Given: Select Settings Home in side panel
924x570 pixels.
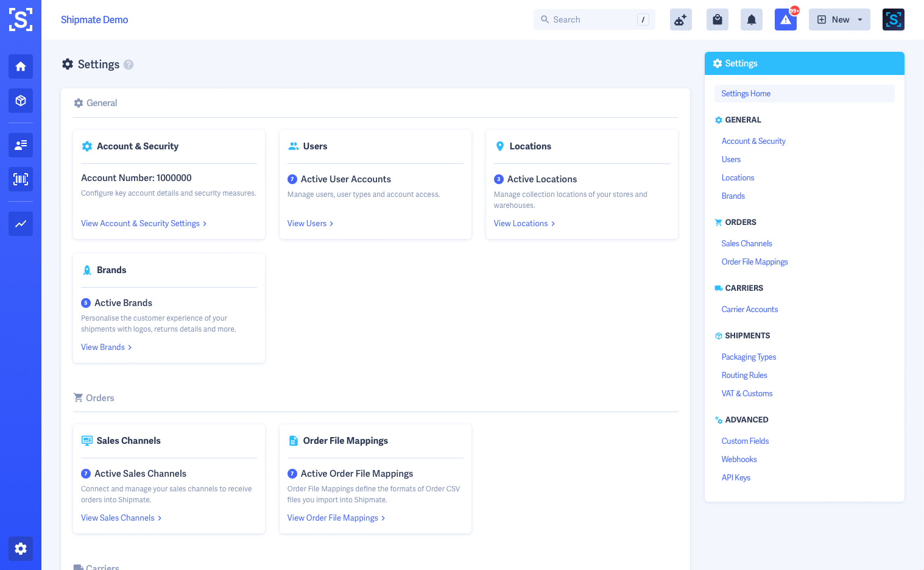Looking at the screenshot, I should (805, 93).
